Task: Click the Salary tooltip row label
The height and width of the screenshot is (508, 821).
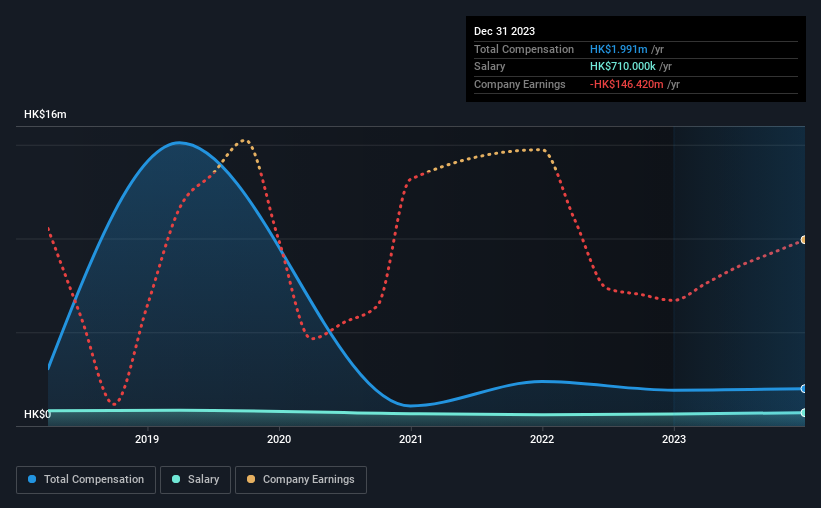Action: click(490, 67)
